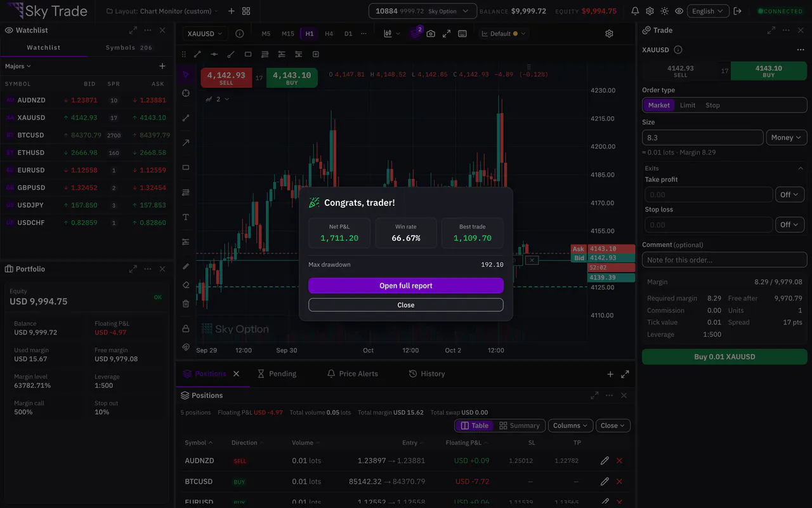
Task: Open the notifications bell in top bar
Action: point(635,11)
